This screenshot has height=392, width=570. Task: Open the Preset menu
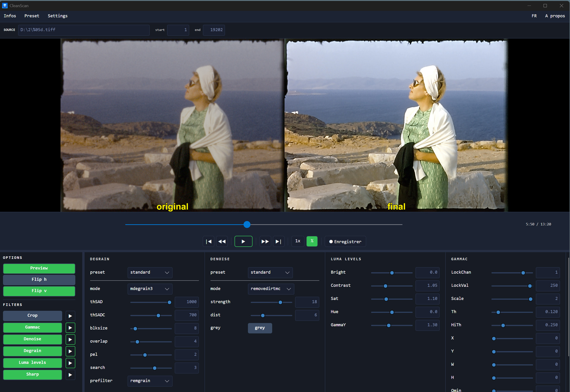[x=31, y=16]
